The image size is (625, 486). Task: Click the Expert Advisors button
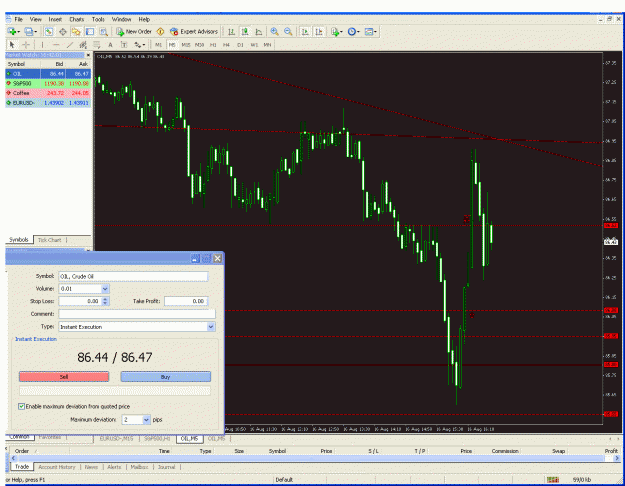coord(194,31)
